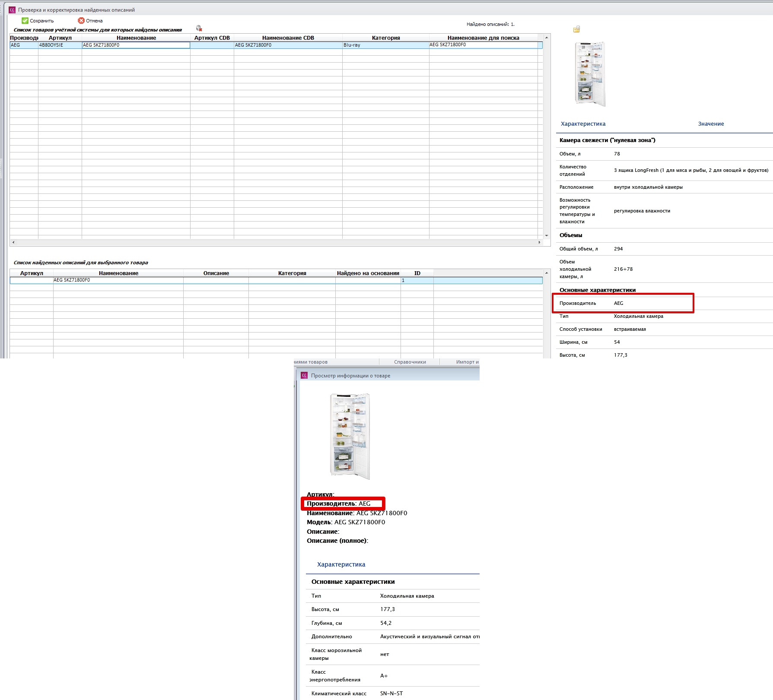
Task: Click the Описание column header in the lower table
Action: [216, 273]
